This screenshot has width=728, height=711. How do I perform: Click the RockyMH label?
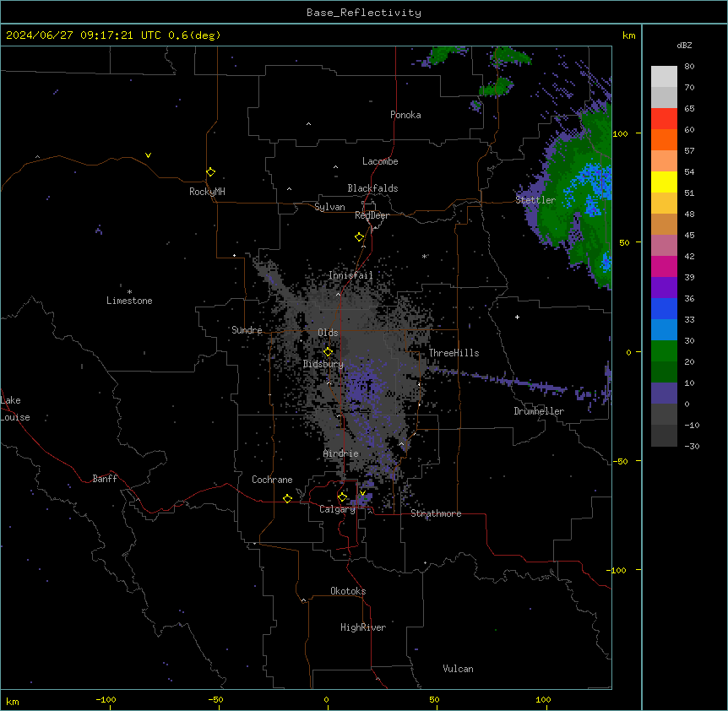click(207, 192)
